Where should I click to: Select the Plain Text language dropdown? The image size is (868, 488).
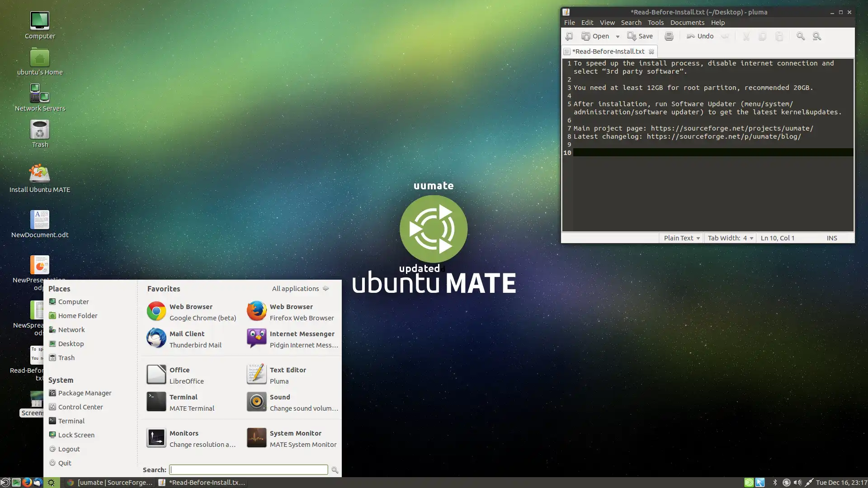pos(681,238)
